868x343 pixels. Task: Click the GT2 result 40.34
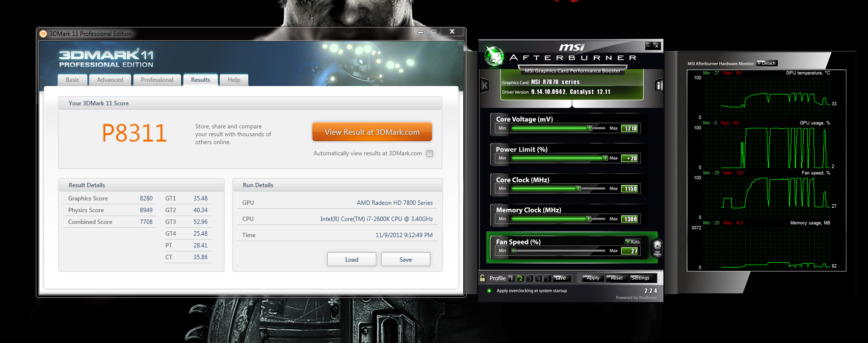point(200,210)
